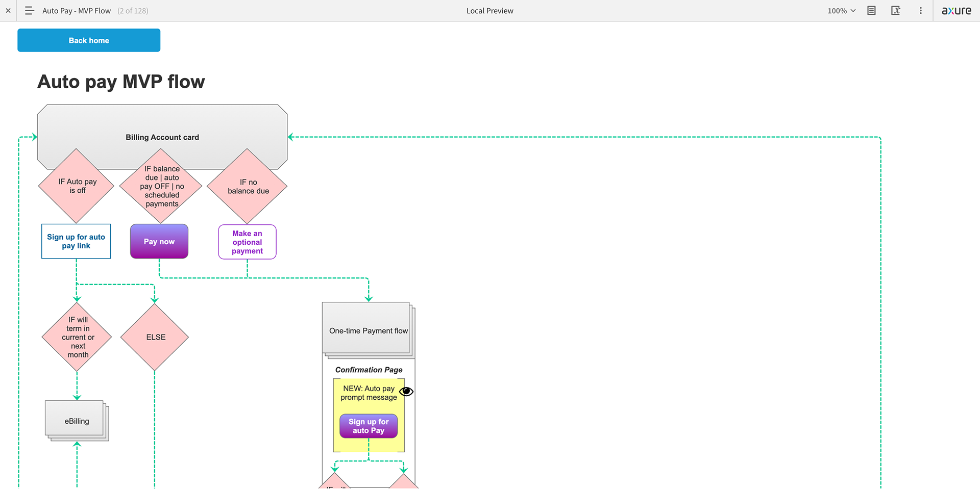Click the ELSE decision diamond
This screenshot has height=489, width=980.
click(155, 337)
